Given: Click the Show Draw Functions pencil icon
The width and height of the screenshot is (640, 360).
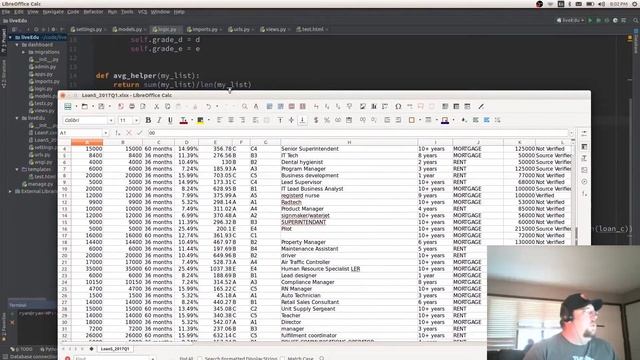Looking at the screenshot, I should (x=481, y=107).
